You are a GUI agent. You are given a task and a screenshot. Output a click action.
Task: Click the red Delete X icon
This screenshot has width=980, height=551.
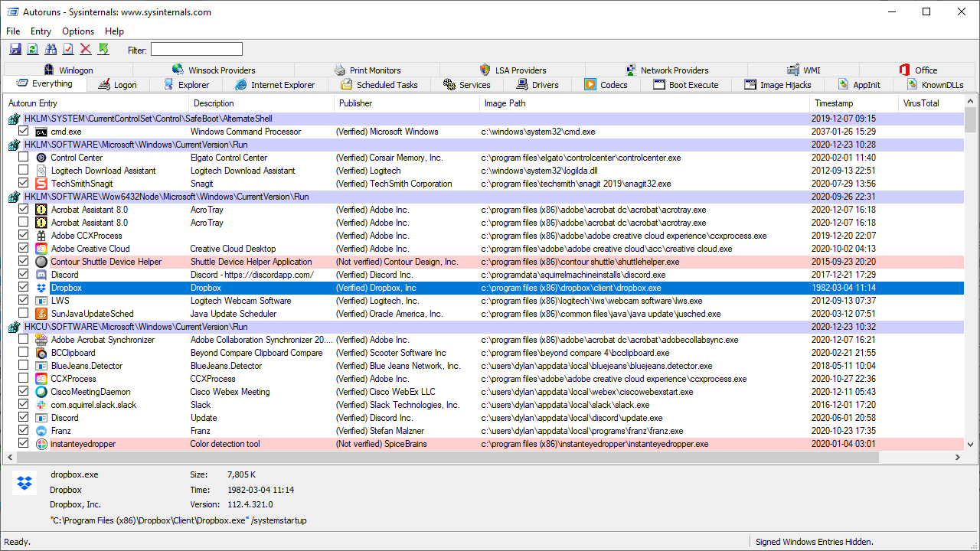coord(86,49)
